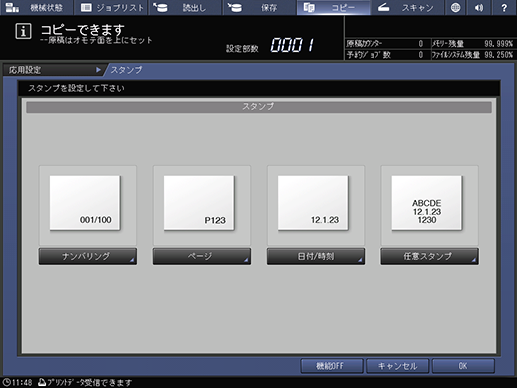Click the キャンセル cancel button
The height and width of the screenshot is (388, 517).
[397, 366]
